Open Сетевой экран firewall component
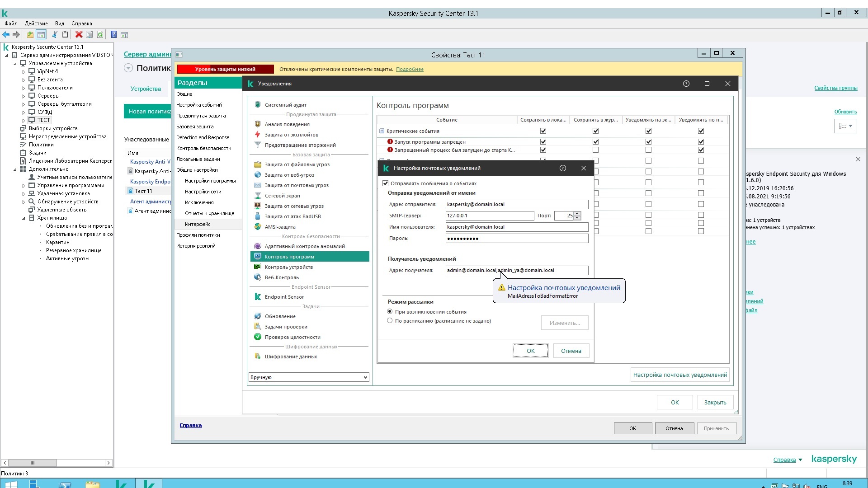This screenshot has width=868, height=488. [x=282, y=196]
